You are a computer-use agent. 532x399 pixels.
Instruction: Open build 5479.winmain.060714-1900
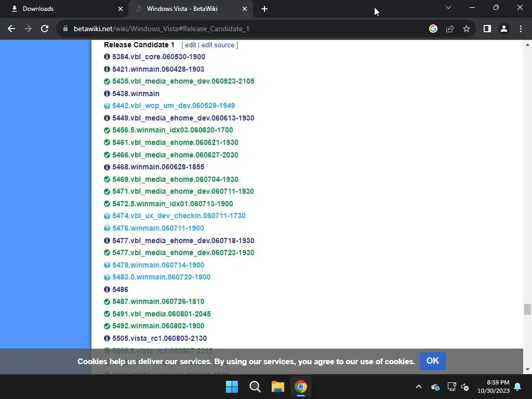(x=158, y=265)
